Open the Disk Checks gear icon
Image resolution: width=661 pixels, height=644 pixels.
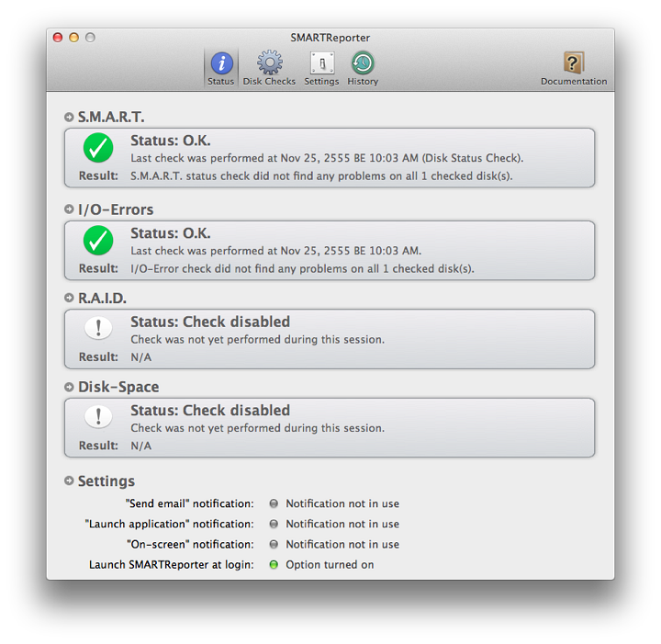(x=270, y=62)
